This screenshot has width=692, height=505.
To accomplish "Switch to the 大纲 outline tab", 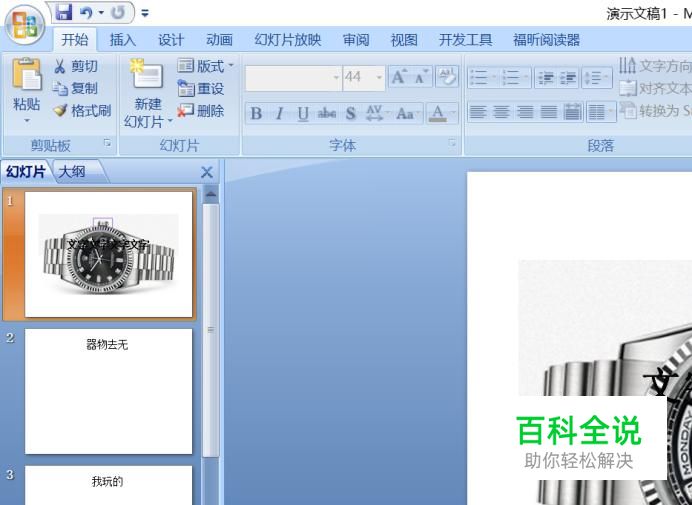I will 72,172.
